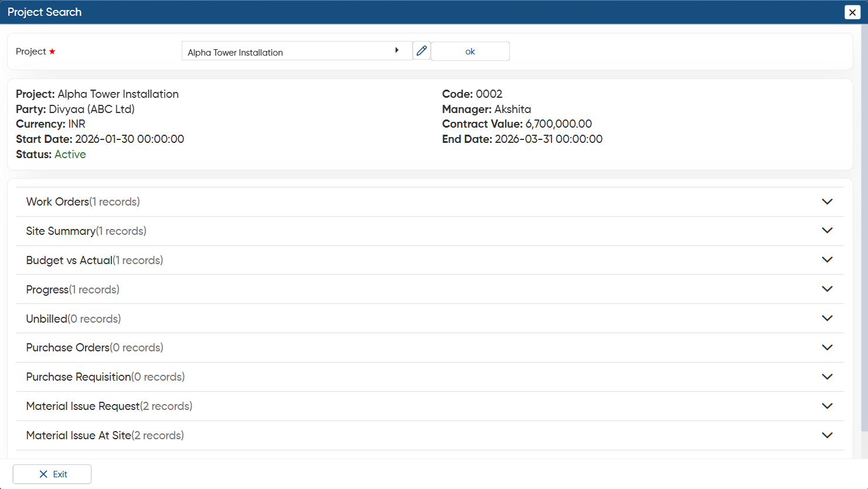Click the Project Search title text

(x=45, y=12)
